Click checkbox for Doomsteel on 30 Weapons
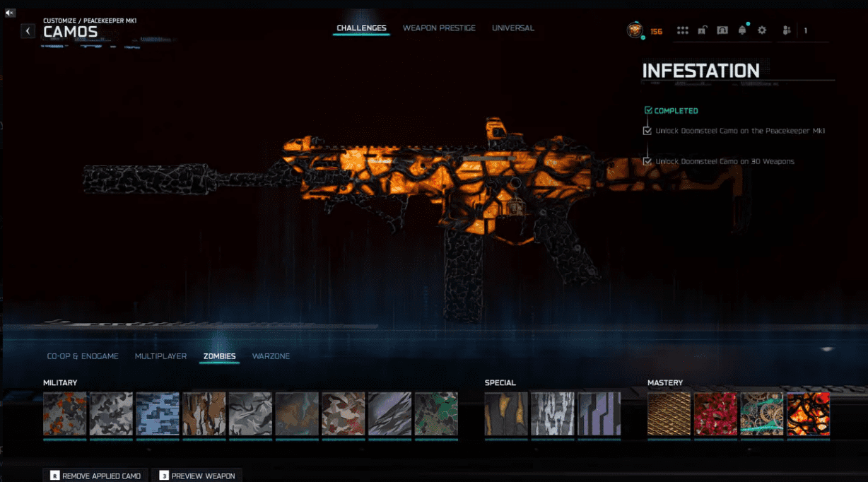The image size is (868, 482). point(647,161)
